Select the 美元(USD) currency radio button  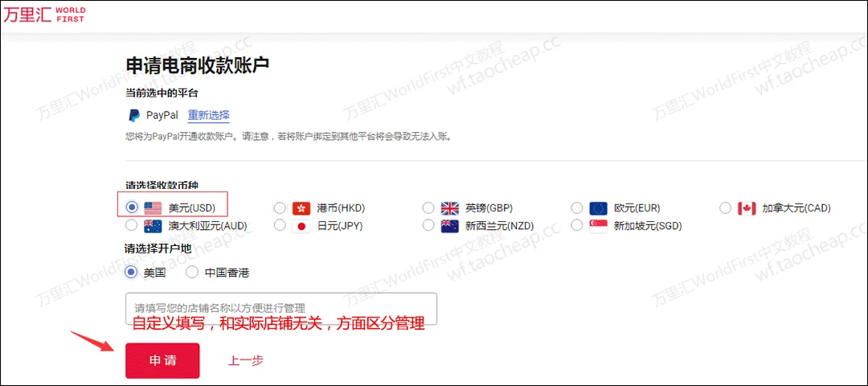pyautogui.click(x=132, y=207)
